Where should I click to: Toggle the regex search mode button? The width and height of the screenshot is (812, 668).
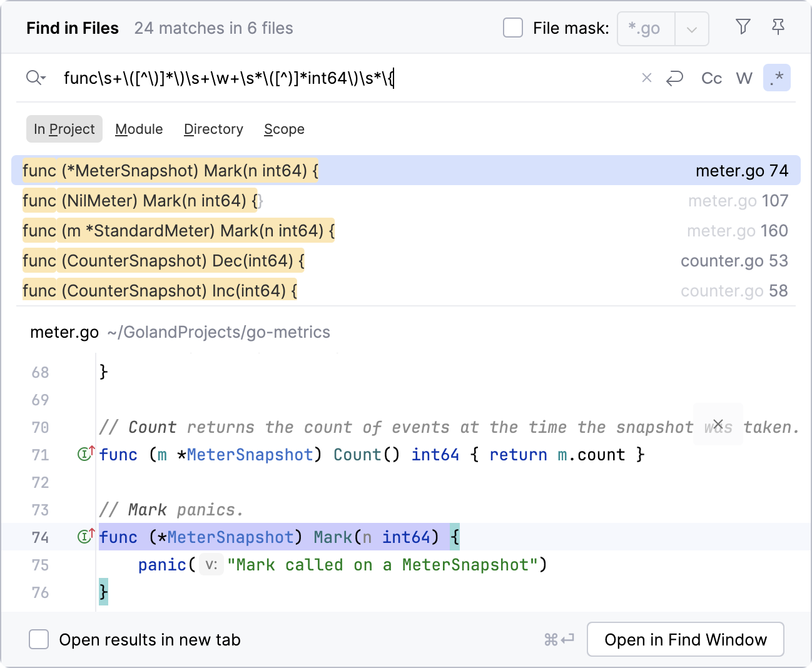pos(777,78)
